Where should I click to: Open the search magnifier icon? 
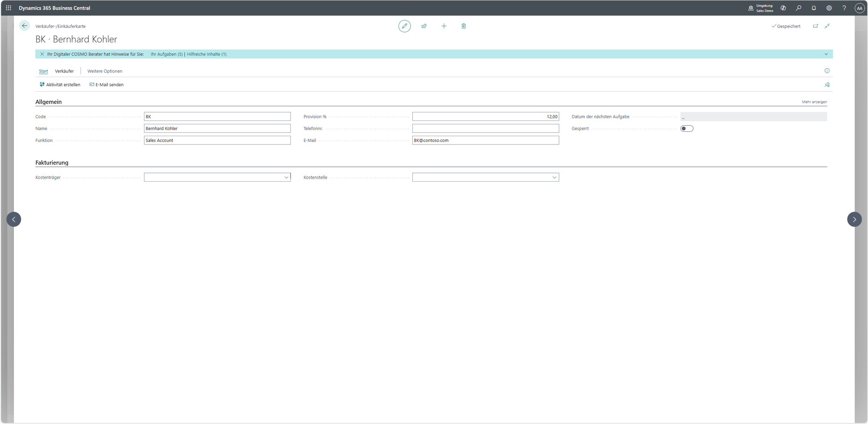pyautogui.click(x=799, y=8)
